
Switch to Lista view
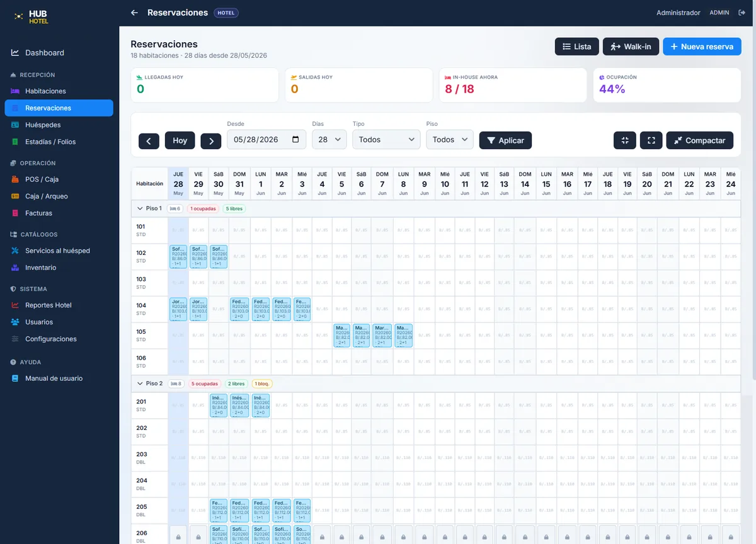pyautogui.click(x=576, y=47)
